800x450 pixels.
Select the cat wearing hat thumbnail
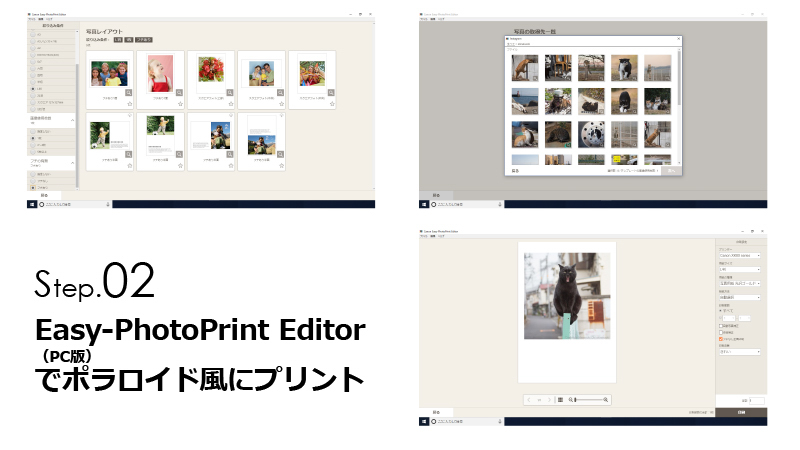pos(558,101)
